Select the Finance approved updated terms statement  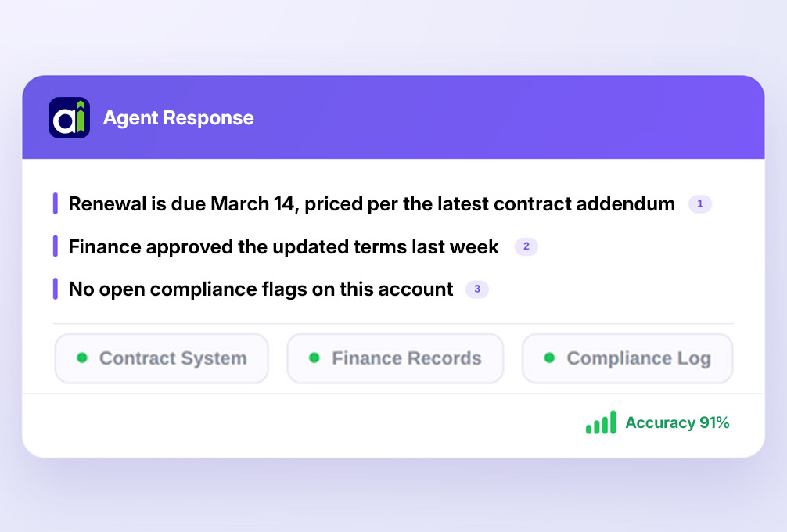[283, 247]
